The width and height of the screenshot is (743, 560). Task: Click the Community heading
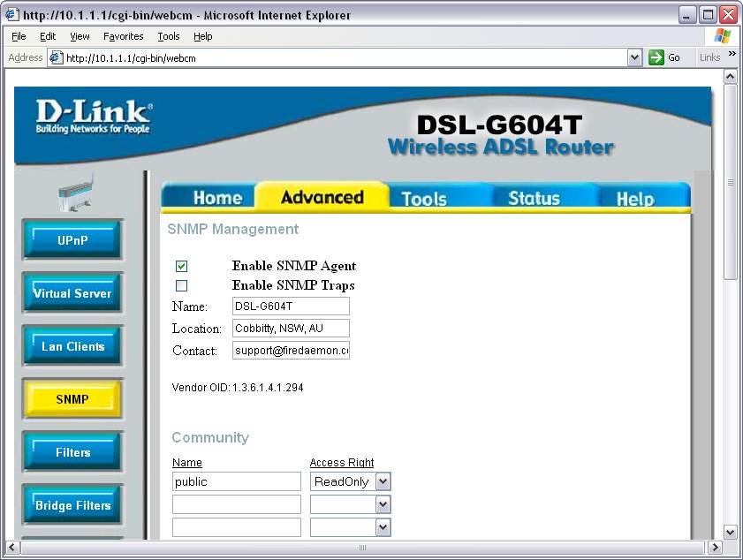pyautogui.click(x=210, y=437)
